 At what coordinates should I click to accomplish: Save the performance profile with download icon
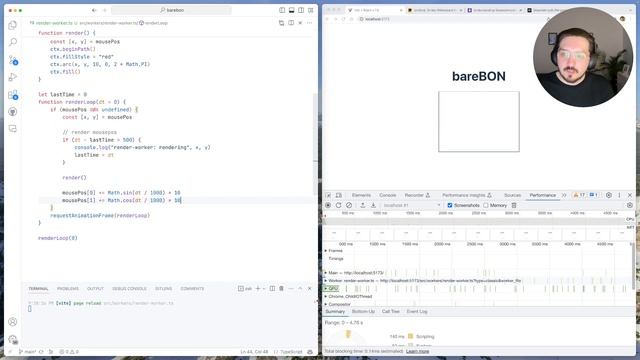pos(373,205)
